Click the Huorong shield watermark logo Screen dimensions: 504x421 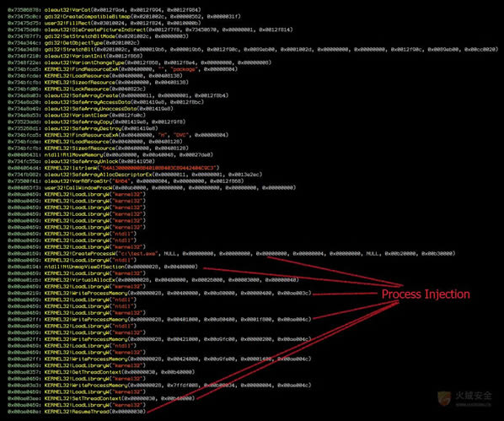pyautogui.click(x=444, y=399)
